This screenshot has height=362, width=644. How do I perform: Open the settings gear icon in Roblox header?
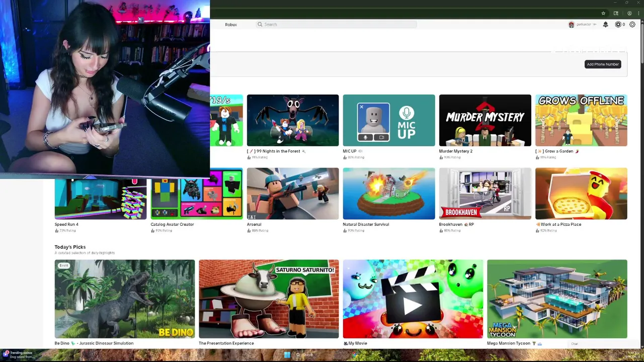pyautogui.click(x=632, y=24)
